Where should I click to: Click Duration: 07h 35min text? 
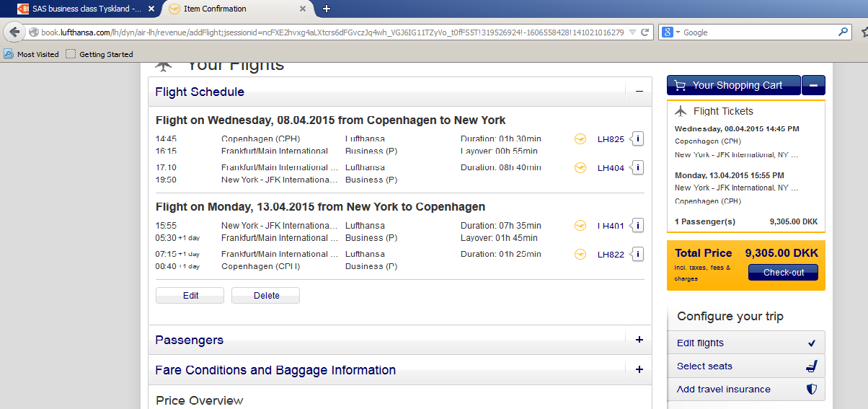pos(501,225)
